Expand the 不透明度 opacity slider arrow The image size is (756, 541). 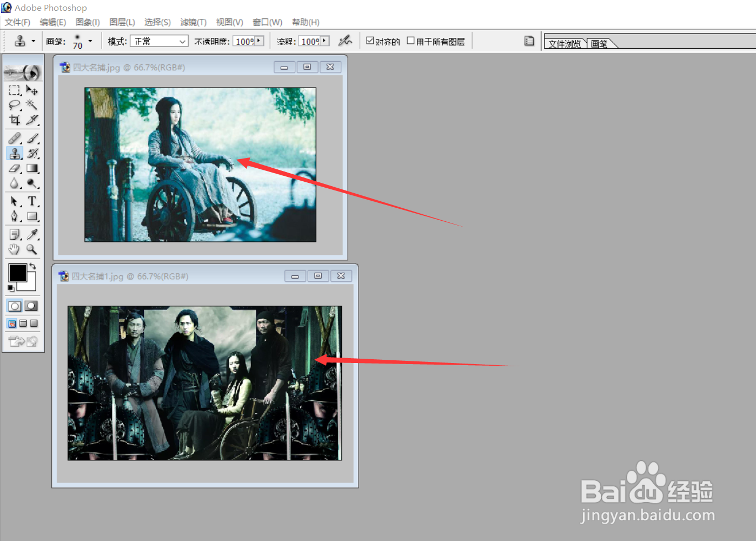[259, 41]
